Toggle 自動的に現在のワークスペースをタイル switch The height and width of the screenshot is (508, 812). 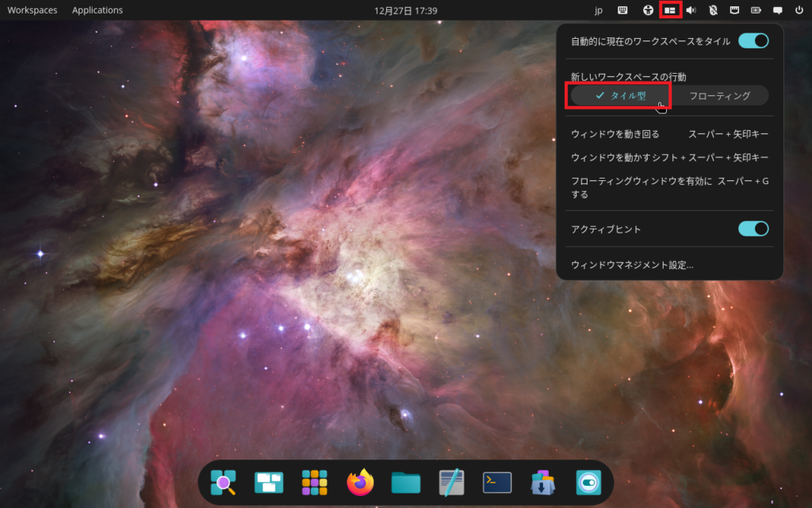[753, 41]
